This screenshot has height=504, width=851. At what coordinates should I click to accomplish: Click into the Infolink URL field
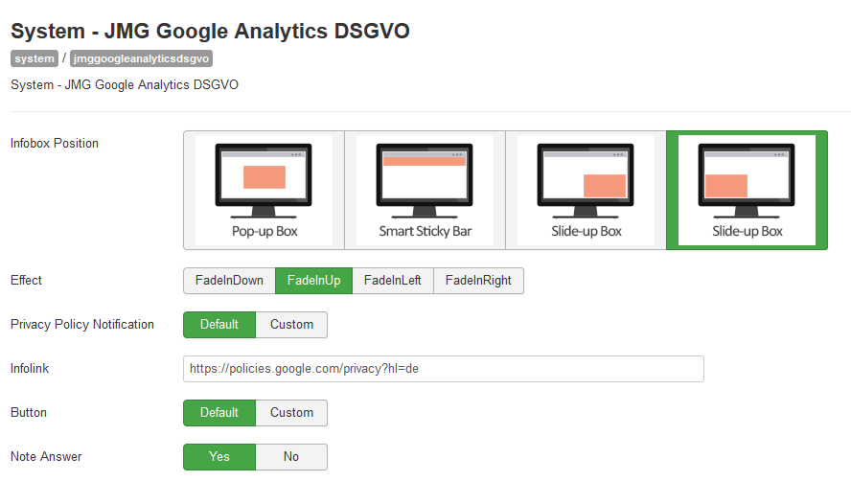pos(444,369)
